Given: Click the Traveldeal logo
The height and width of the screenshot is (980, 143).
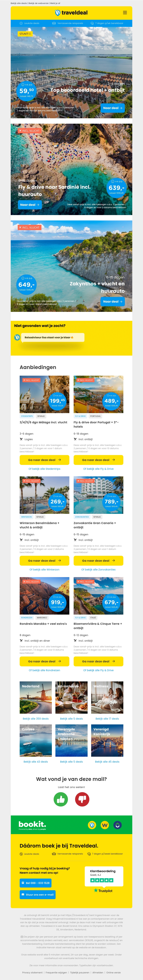Looking at the screenshot, I should click(71, 13).
